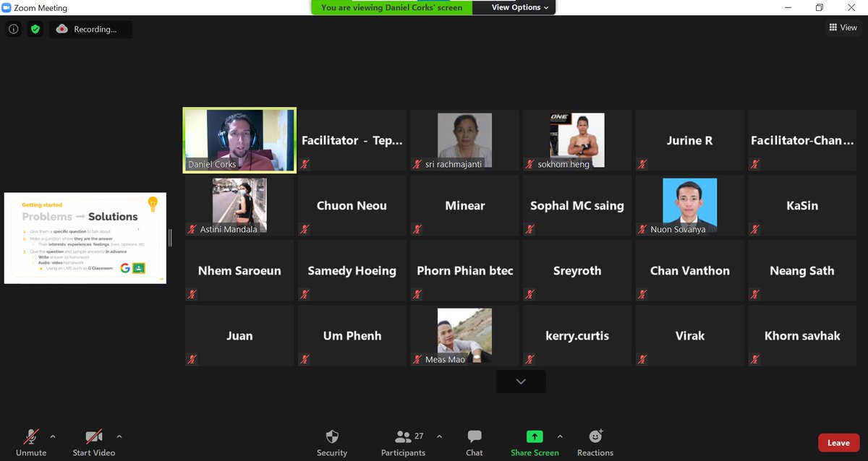Open the Participants panel

pos(403,442)
